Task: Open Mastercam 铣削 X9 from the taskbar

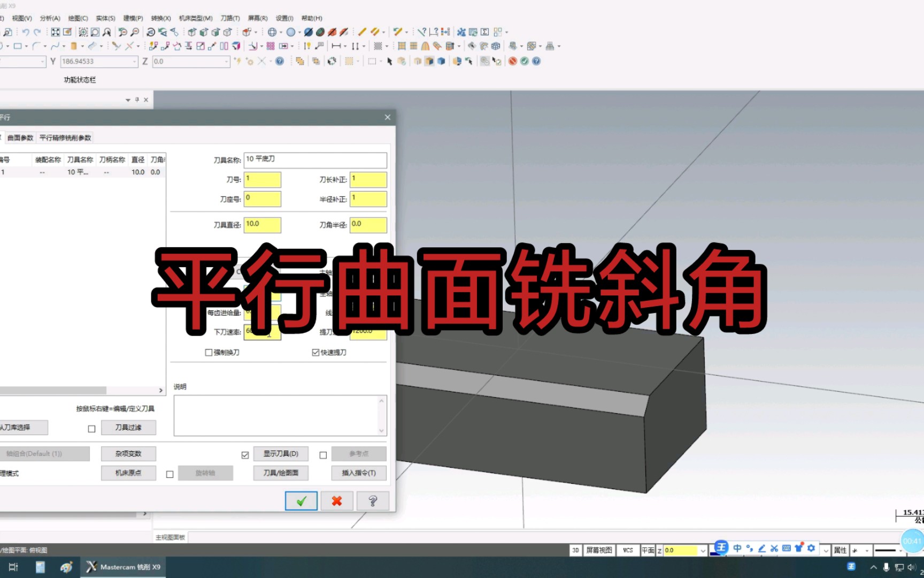Action: point(122,566)
